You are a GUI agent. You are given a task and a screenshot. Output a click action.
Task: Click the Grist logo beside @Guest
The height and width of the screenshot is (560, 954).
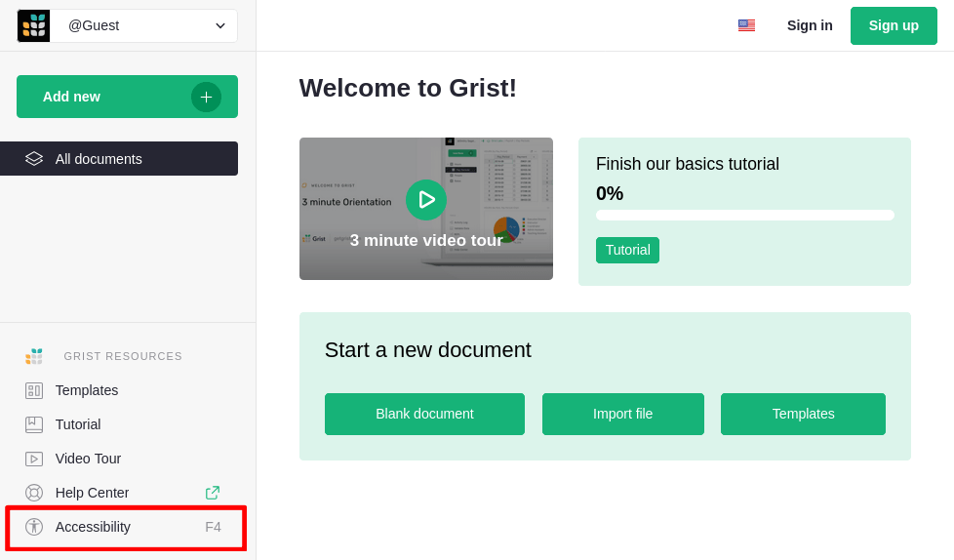(33, 25)
